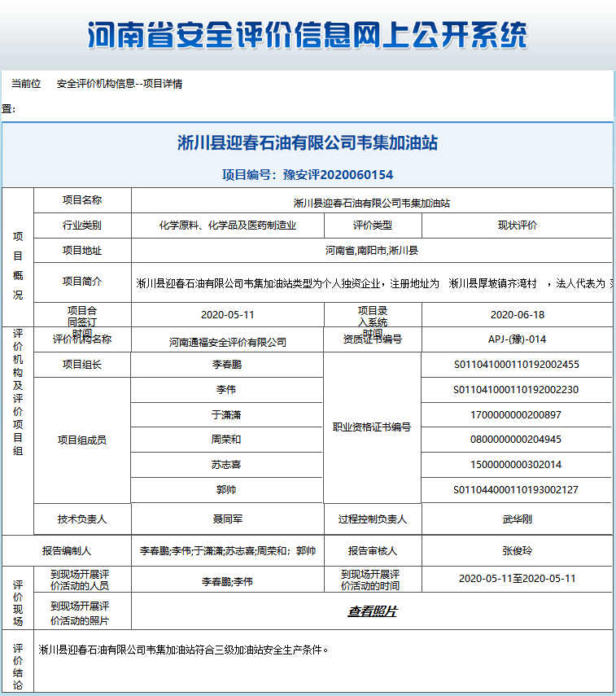
Task: Click the 报告编制人 label cell
Action: coord(67,551)
